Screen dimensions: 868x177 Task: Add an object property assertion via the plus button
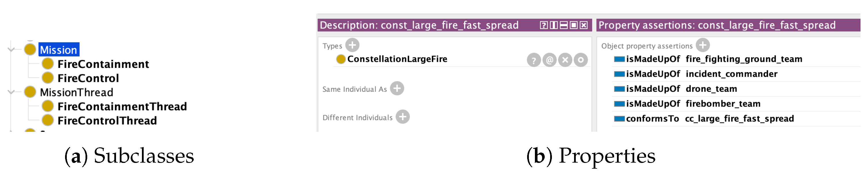click(702, 46)
